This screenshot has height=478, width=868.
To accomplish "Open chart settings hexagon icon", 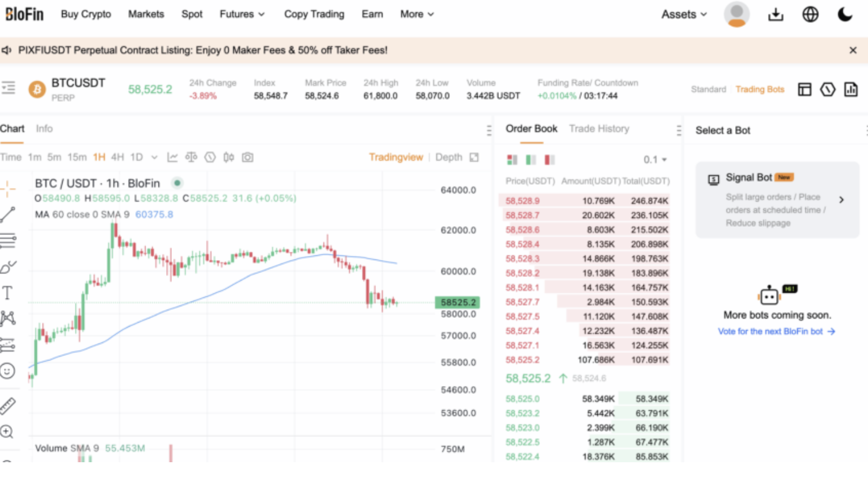I will click(210, 157).
